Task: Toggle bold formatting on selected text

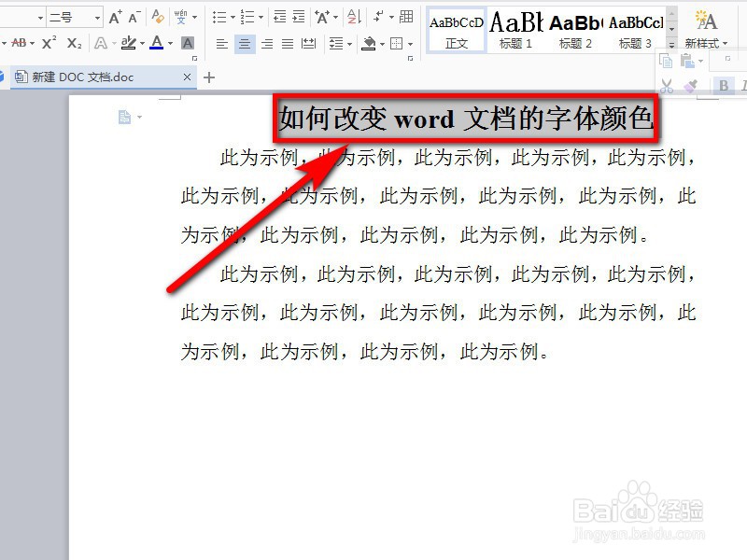Action: (x=725, y=86)
